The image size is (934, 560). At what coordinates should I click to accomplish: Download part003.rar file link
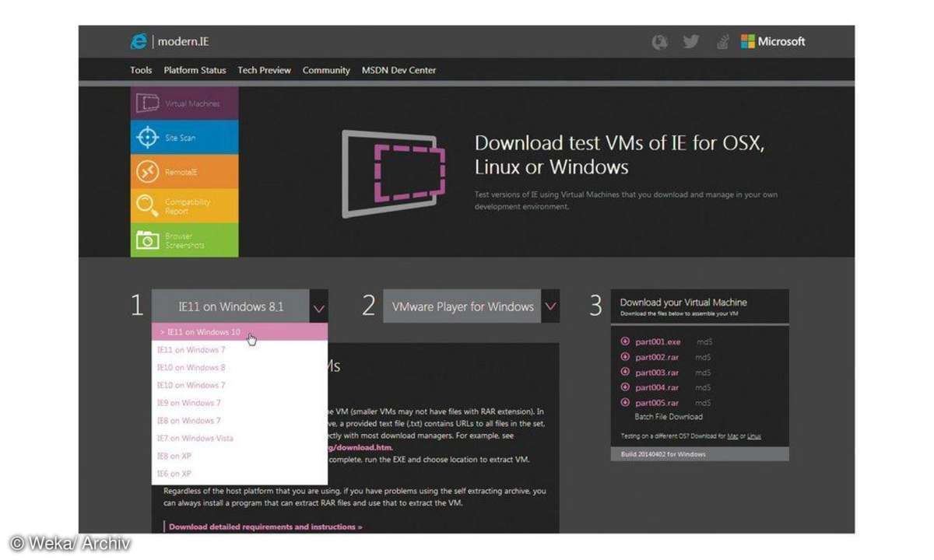point(657,373)
